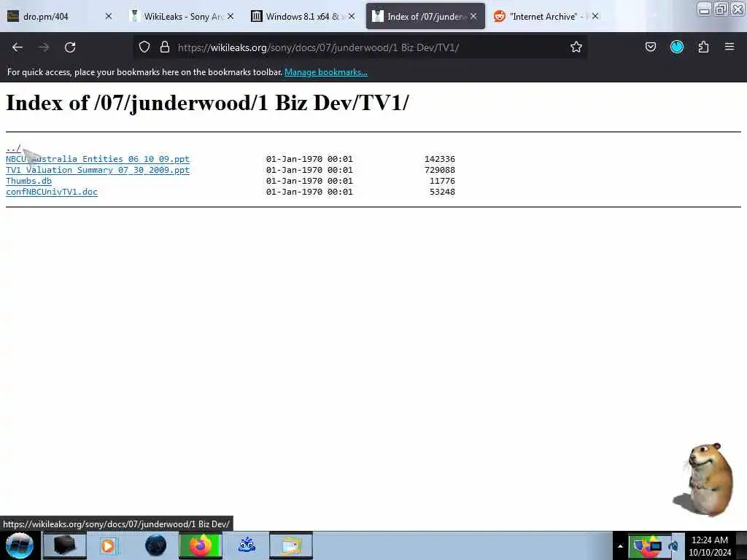This screenshot has width=747, height=560.
Task: Open the file explorer taskbar window
Action: 291,545
